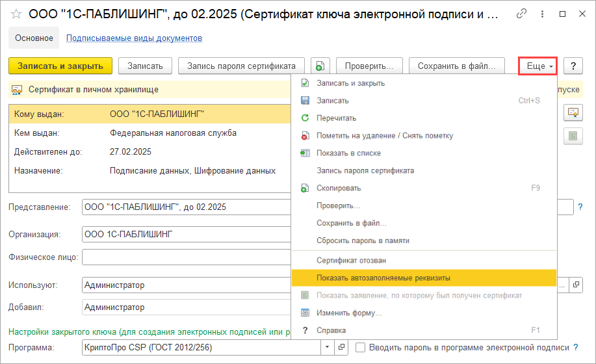Expand the Программа dropdown list

point(328,347)
